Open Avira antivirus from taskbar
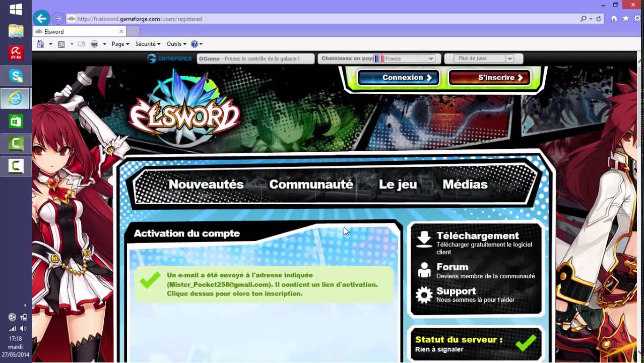644x363 pixels. tap(16, 53)
